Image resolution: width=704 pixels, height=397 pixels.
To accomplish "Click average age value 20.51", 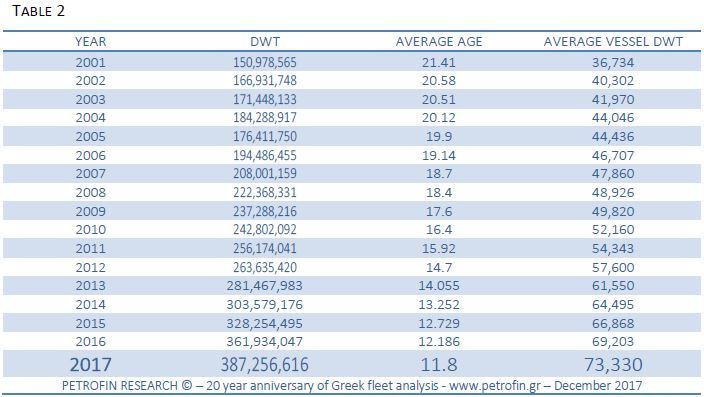I will click(x=439, y=99).
